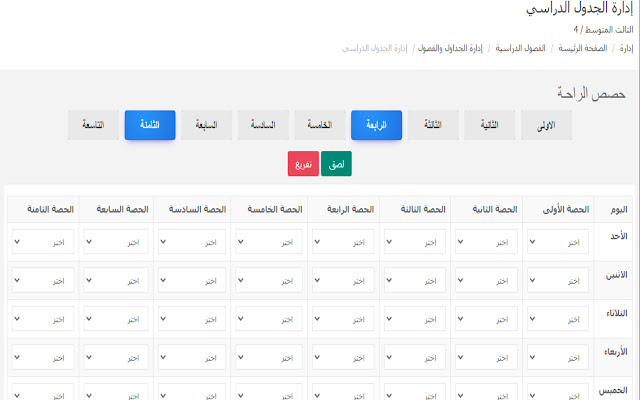Click the الأحد row label
This screenshot has height=400, width=640.
pos(619,236)
